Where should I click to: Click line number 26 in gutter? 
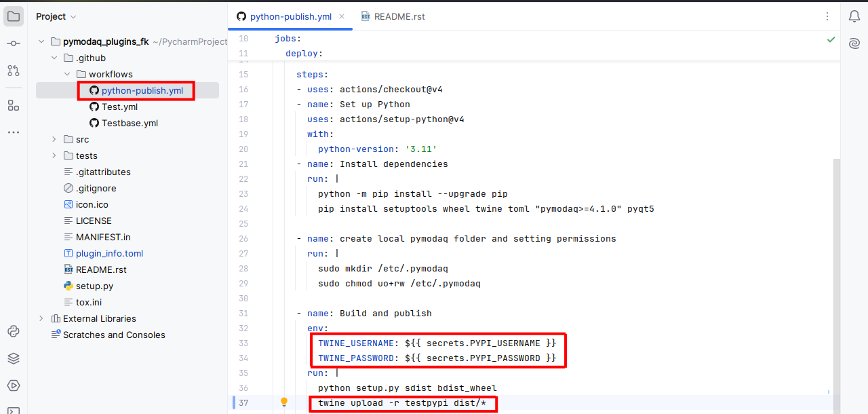tap(243, 239)
